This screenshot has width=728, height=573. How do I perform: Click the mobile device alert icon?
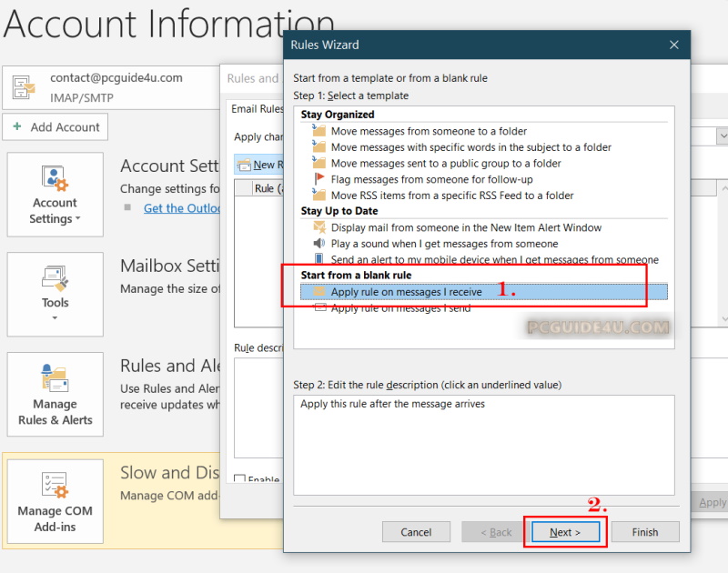(318, 260)
